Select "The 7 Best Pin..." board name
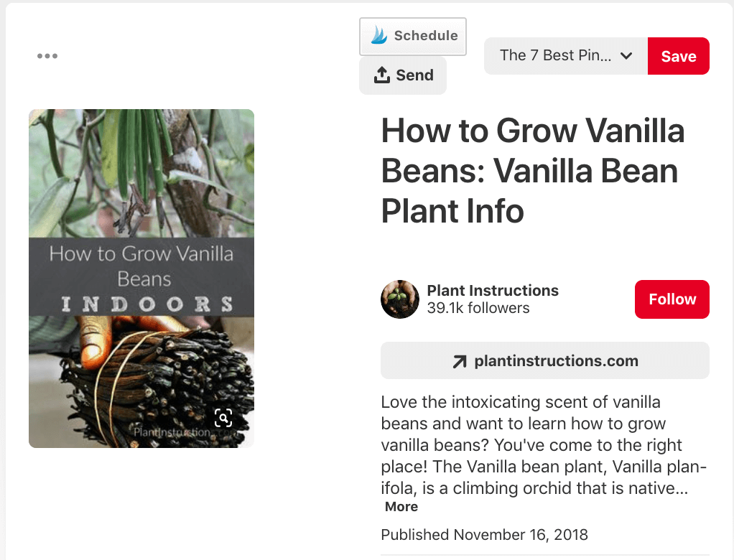The width and height of the screenshot is (734, 560). pyautogui.click(x=555, y=56)
